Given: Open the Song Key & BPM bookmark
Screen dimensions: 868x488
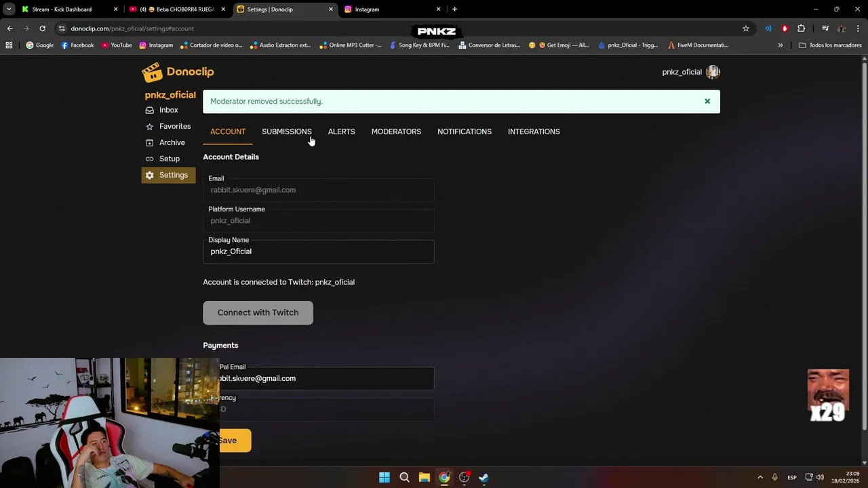Looking at the screenshot, I should 420,45.
